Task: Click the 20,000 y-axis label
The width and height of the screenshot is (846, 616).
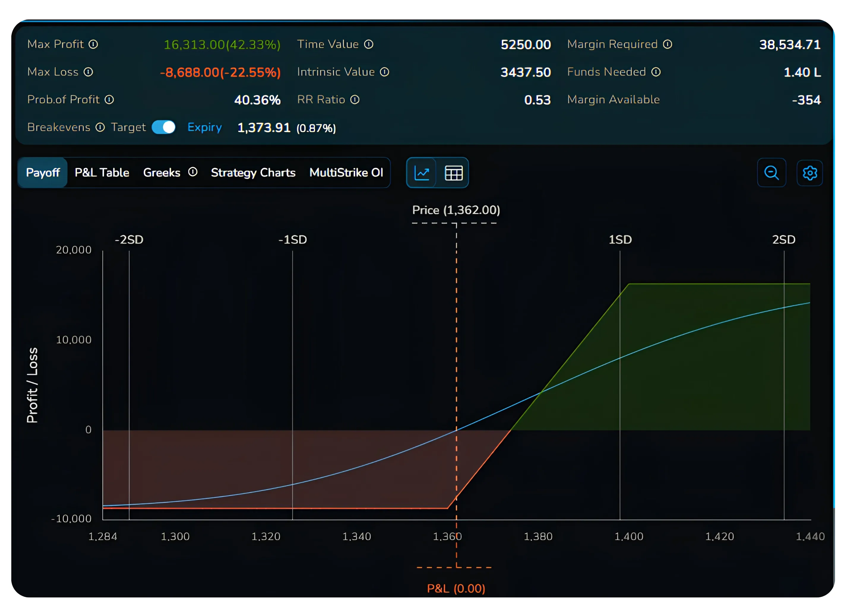Action: click(x=74, y=250)
